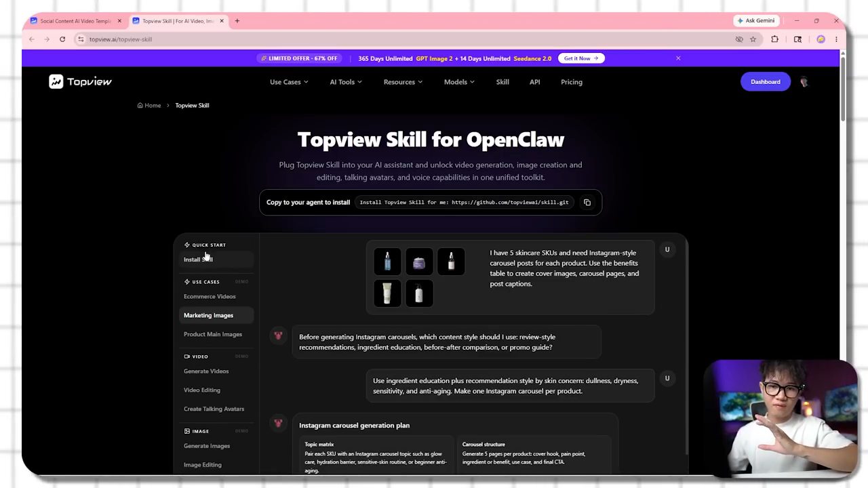Click the assistant avatar beside generation plan
868x488 pixels.
pos(277,424)
